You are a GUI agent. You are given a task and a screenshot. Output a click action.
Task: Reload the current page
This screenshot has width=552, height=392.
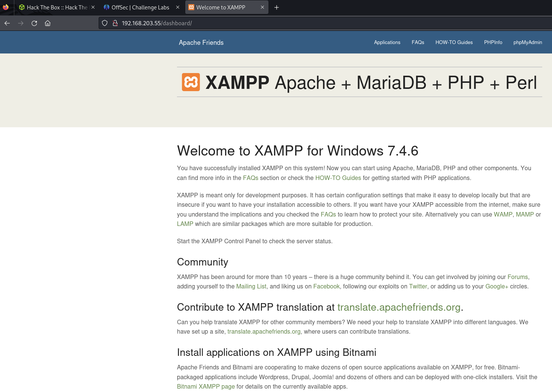pos(34,23)
